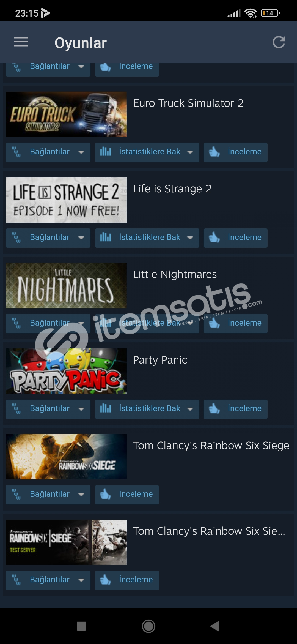
Task: Open İnceleme for Life is Strange 2
Action: (x=236, y=238)
